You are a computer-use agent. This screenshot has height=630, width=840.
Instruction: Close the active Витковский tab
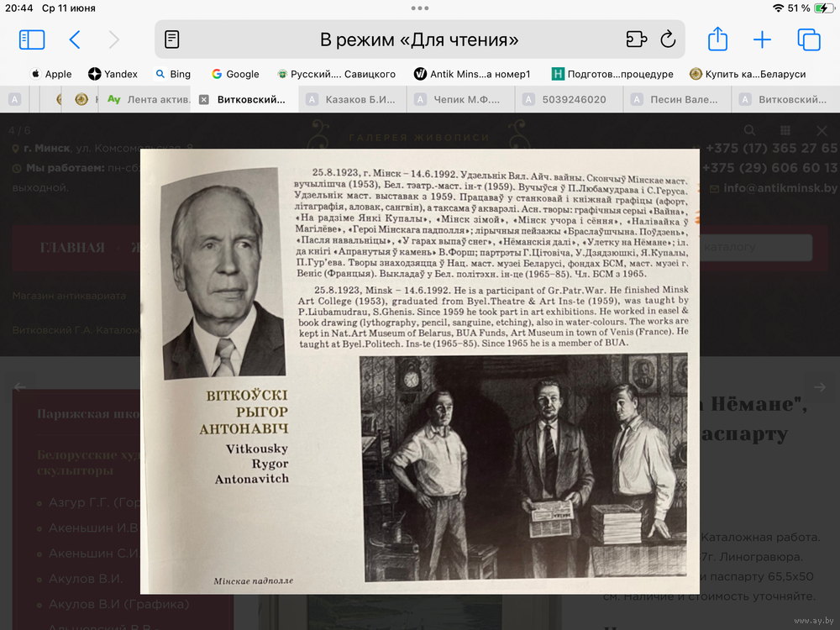point(203,100)
